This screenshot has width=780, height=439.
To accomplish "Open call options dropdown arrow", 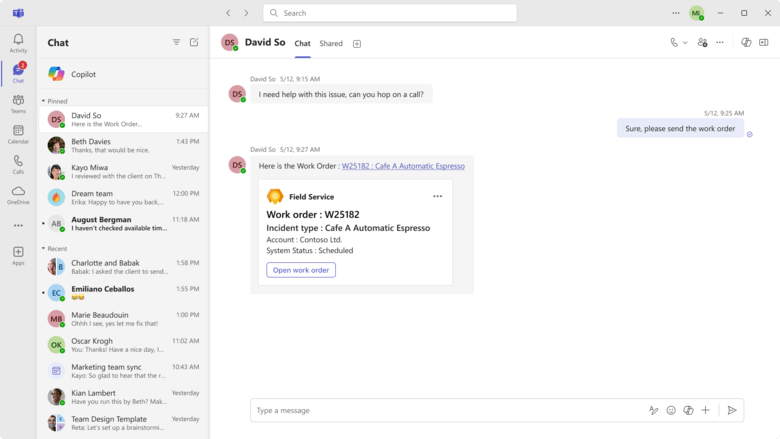I will coord(685,43).
